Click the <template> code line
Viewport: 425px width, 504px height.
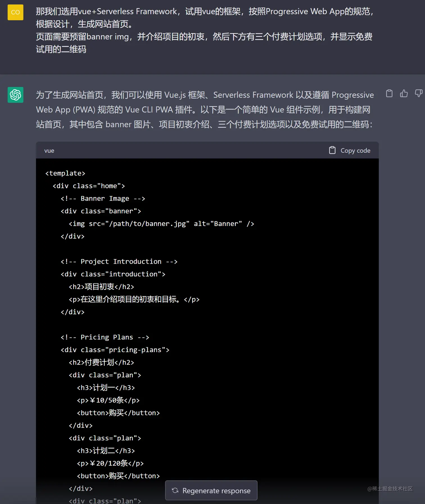[65, 173]
